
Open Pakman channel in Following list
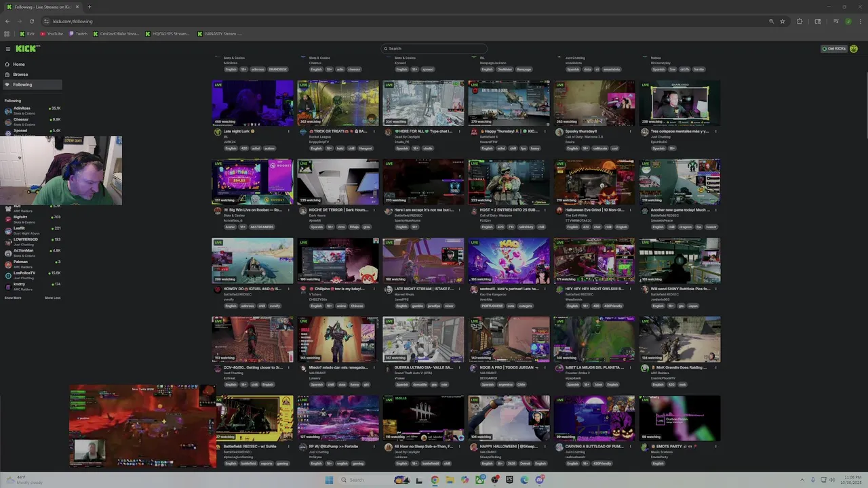pyautogui.click(x=33, y=263)
